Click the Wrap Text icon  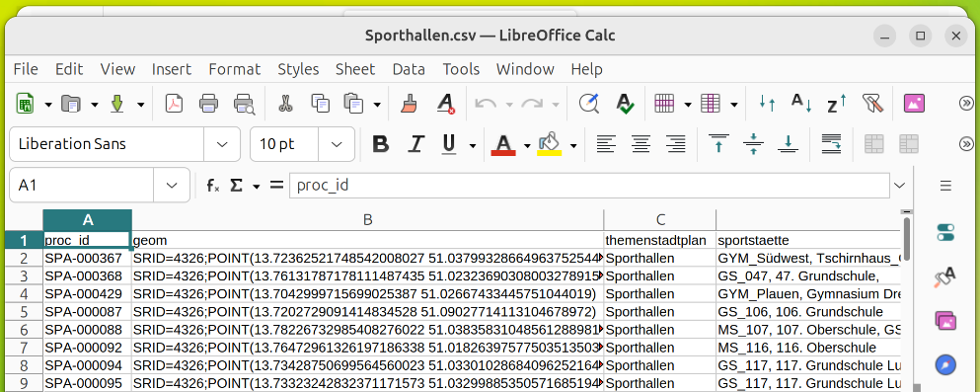[x=831, y=144]
